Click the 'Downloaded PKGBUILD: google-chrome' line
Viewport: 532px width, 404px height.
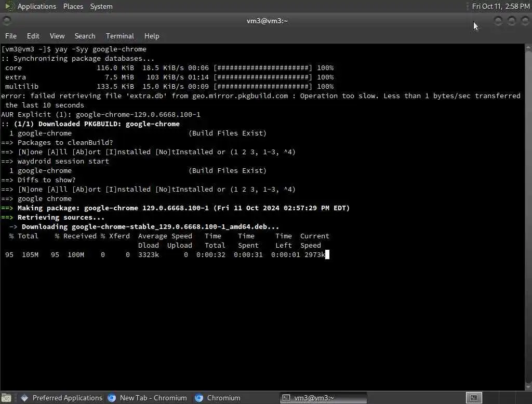tap(90, 124)
